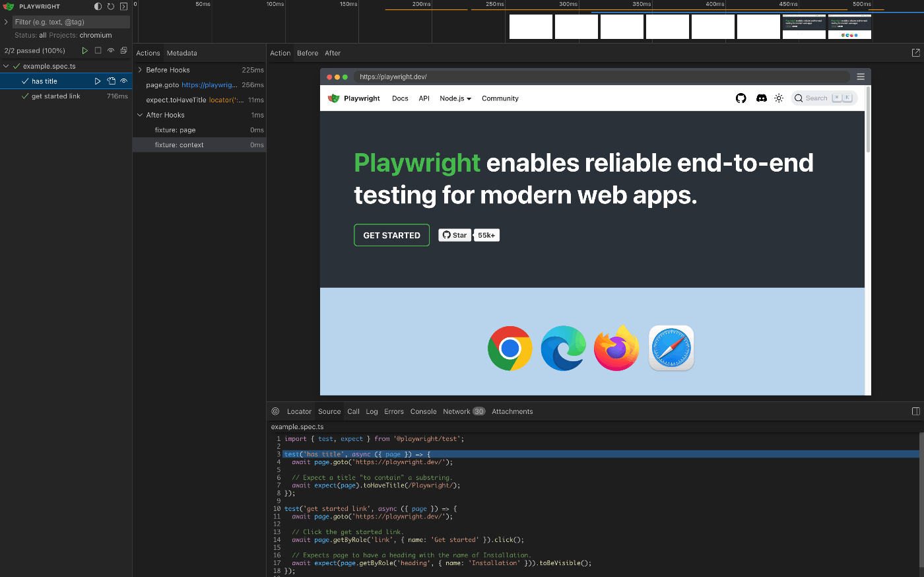Toggle the color theme half-circle icon
924x577 pixels.
coord(98,6)
